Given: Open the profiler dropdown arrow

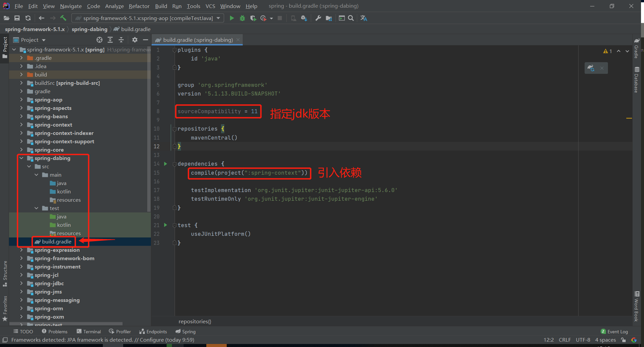Looking at the screenshot, I should click(271, 18).
